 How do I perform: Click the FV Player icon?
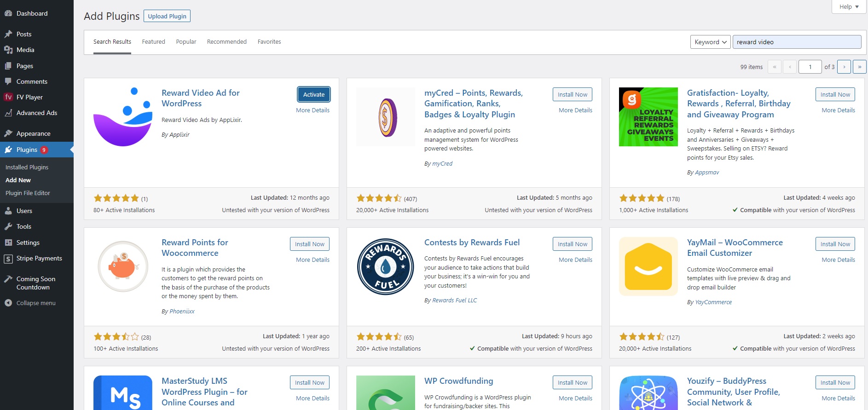8,97
